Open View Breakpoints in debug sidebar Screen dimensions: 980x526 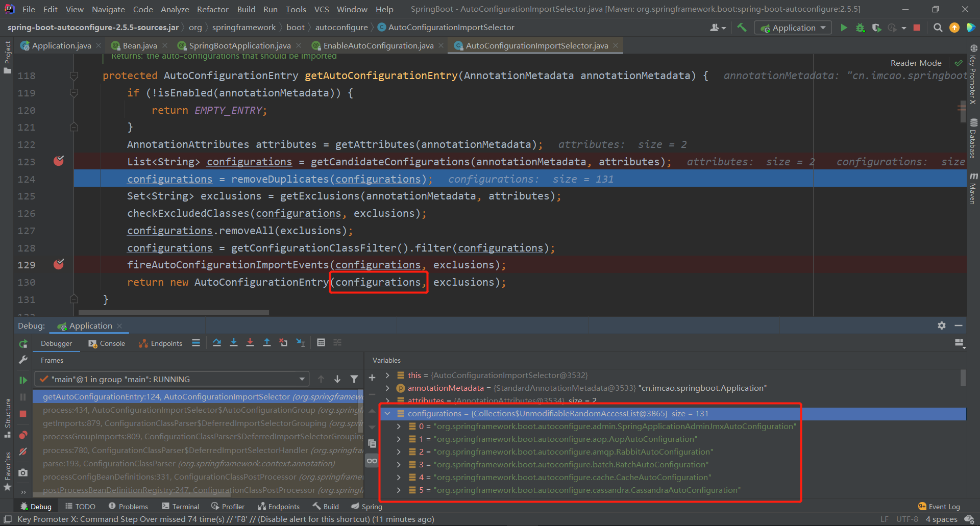pyautogui.click(x=23, y=435)
